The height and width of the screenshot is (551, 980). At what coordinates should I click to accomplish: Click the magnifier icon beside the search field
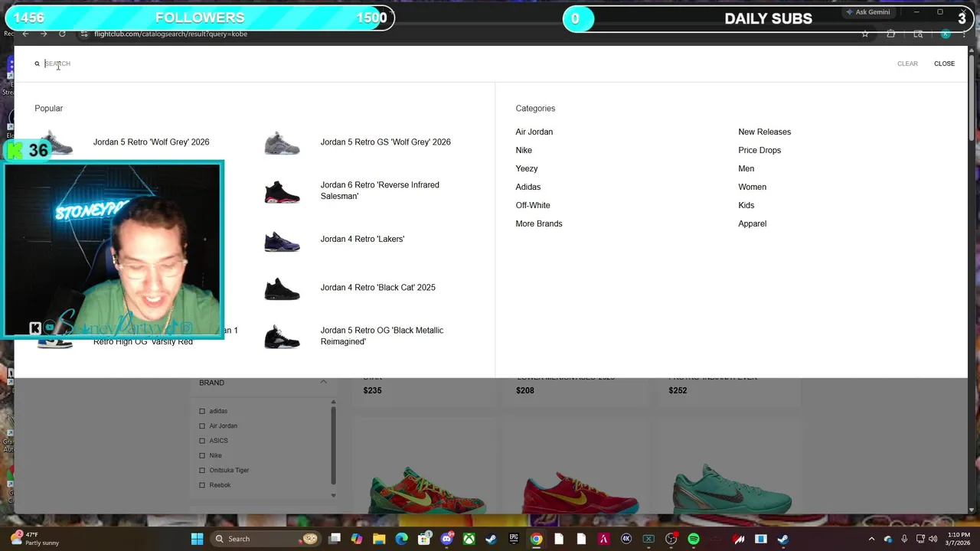click(x=37, y=64)
